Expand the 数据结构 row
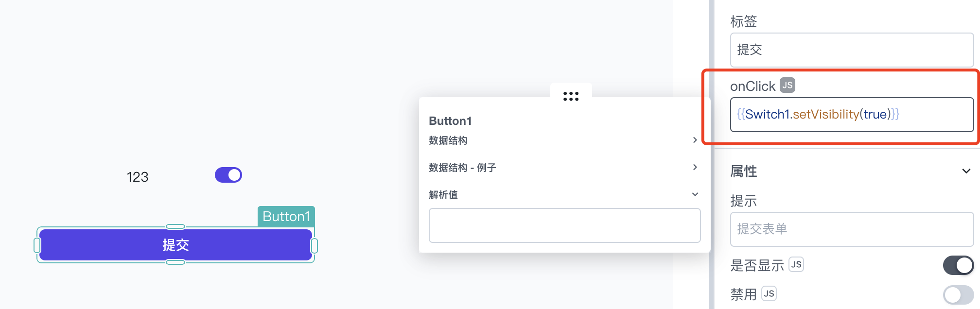Screen dimensions: 980x309 pos(564,140)
